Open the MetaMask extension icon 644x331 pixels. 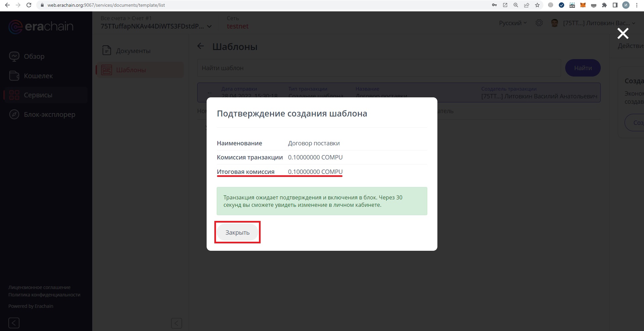click(x=583, y=5)
